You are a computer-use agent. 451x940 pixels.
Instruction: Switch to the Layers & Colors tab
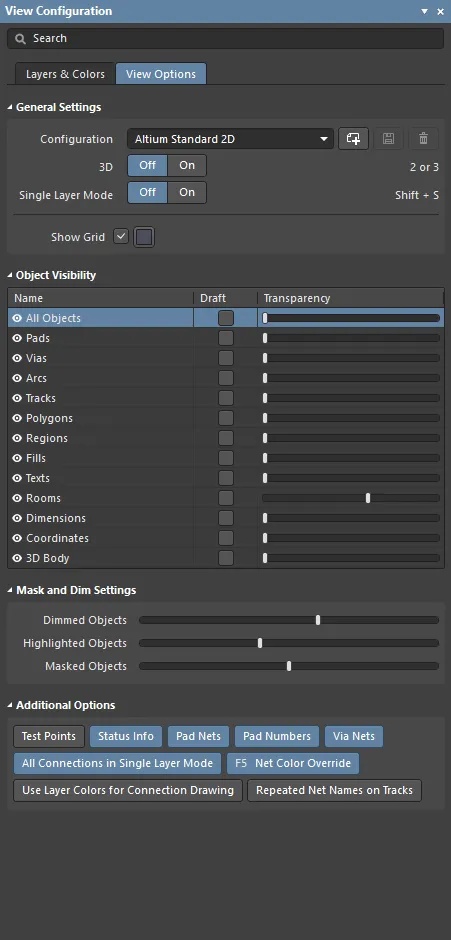click(65, 74)
